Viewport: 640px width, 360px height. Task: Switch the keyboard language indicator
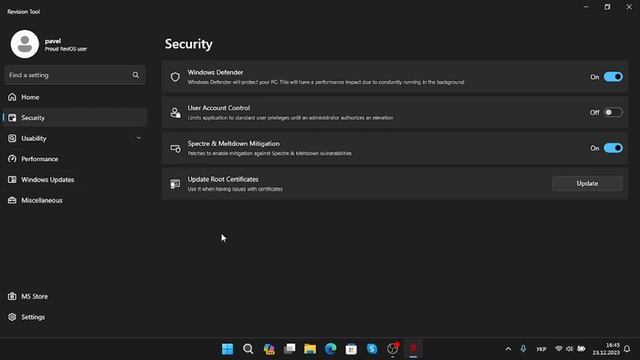pos(541,349)
